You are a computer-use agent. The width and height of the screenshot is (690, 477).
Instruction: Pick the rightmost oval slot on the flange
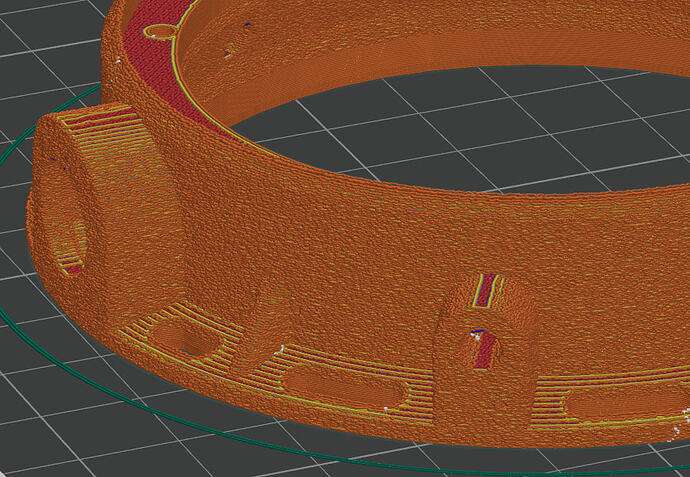[610, 403]
